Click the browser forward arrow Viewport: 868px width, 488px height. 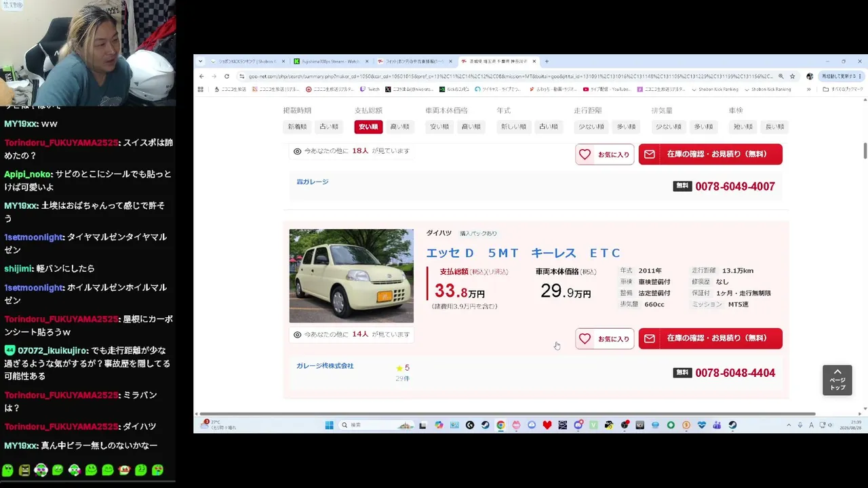click(x=214, y=76)
